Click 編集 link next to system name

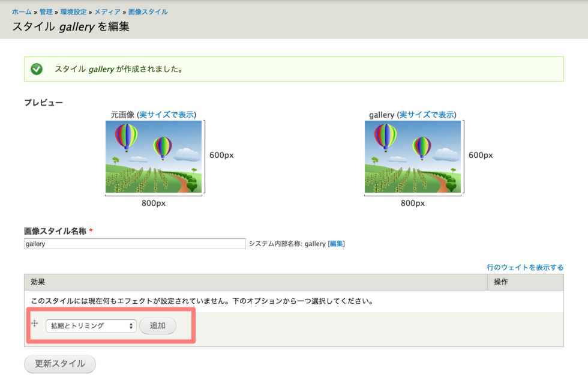coord(336,244)
